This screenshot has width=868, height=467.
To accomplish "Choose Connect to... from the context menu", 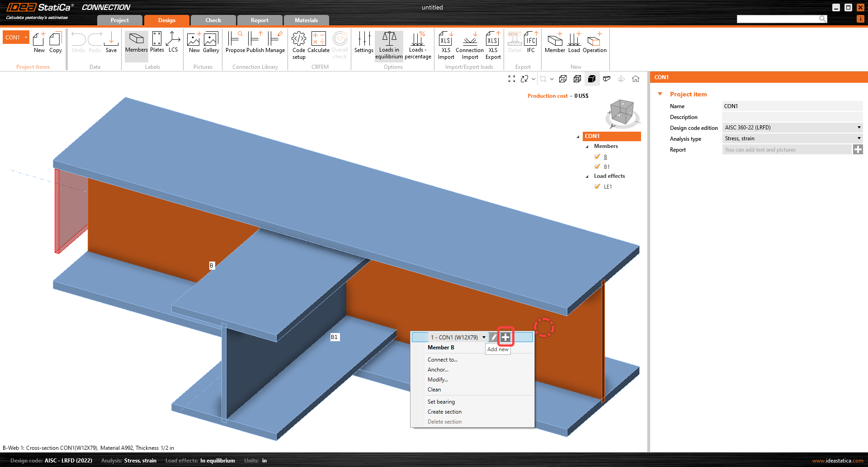I will click(442, 359).
